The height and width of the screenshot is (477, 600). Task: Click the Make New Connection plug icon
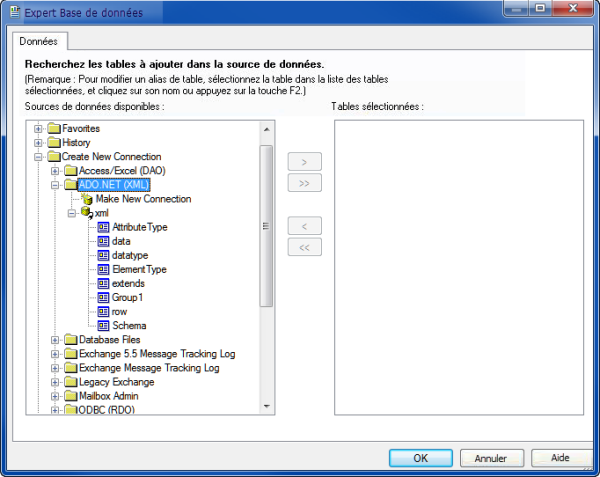86,199
